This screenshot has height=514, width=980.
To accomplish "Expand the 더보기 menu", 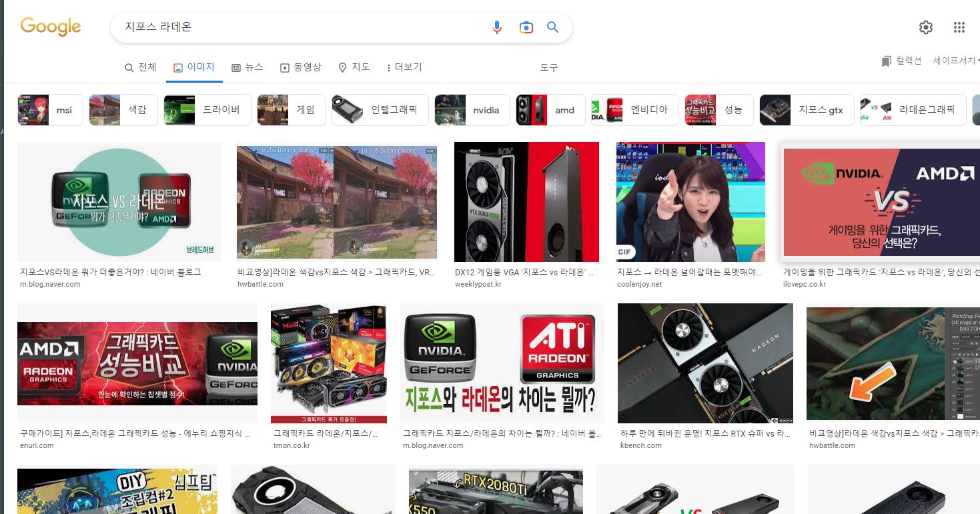I will [404, 67].
